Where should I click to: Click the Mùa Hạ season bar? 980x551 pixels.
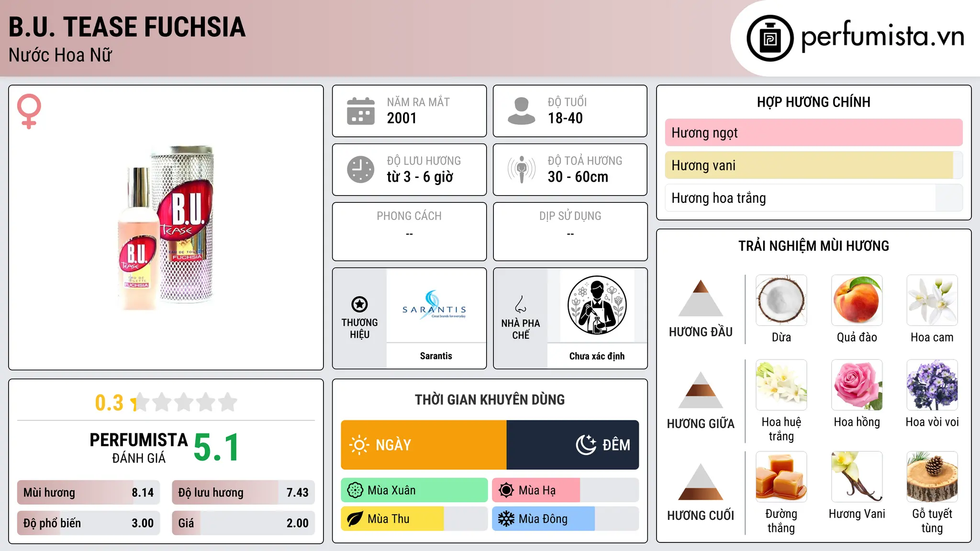[x=566, y=490]
